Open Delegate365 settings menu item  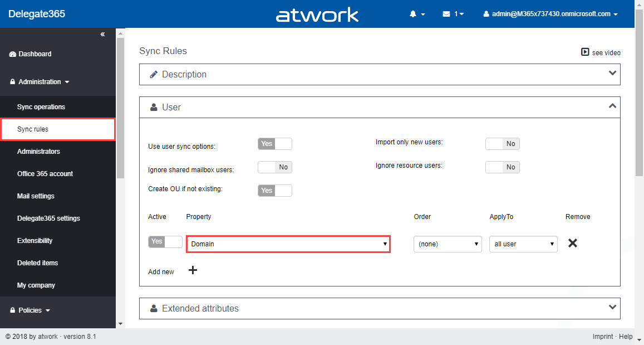coord(48,218)
